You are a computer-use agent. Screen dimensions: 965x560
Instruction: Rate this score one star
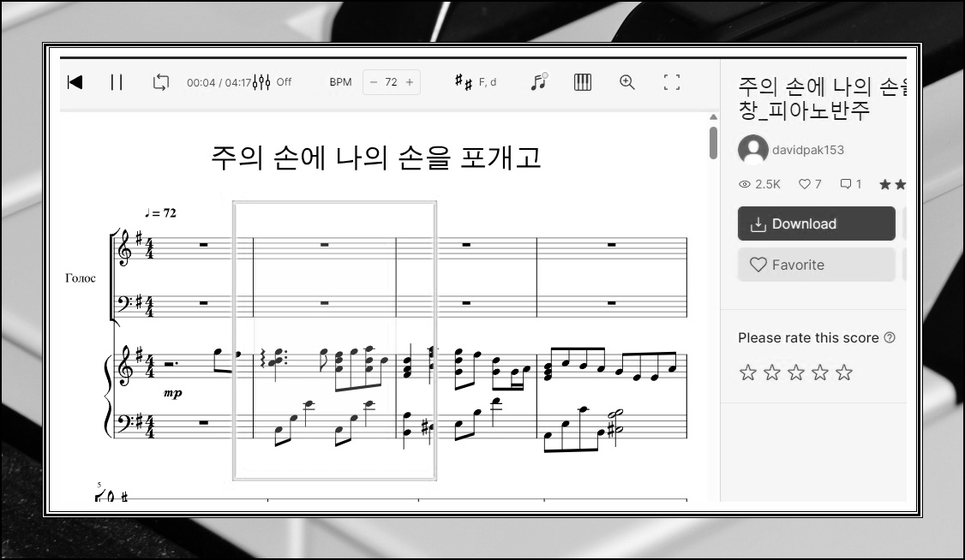[x=748, y=372]
